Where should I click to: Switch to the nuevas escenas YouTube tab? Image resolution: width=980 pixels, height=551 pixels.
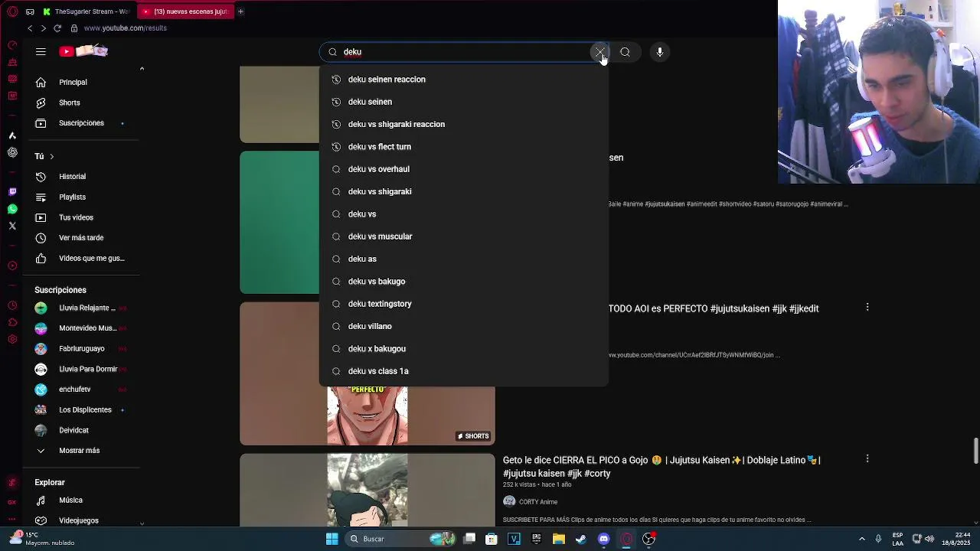(x=185, y=11)
